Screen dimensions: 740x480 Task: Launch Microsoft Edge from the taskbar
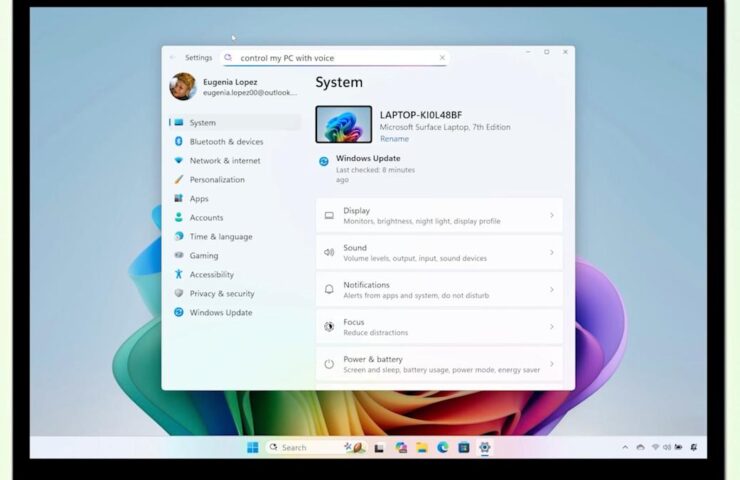pyautogui.click(x=443, y=447)
